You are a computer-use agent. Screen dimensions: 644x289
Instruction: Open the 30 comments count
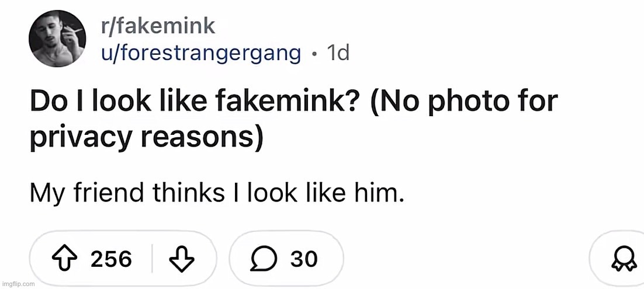304,258
